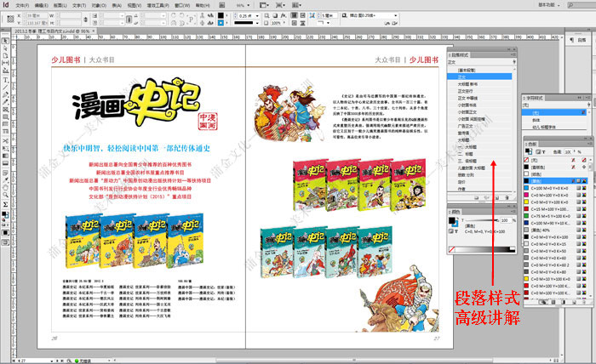Screen dimensions: 596x364
Task: Open the arrange documents dropdown
Action: pyautogui.click(x=296, y=5)
